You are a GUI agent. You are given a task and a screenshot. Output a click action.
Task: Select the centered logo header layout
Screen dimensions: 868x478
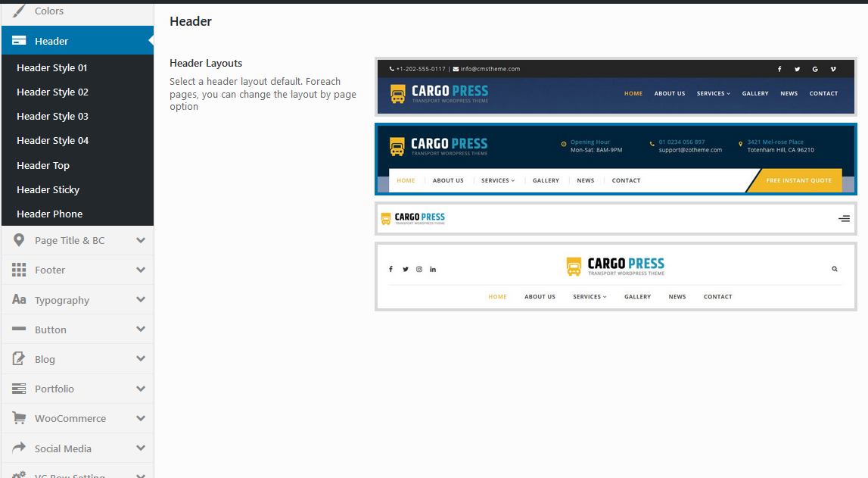point(615,276)
